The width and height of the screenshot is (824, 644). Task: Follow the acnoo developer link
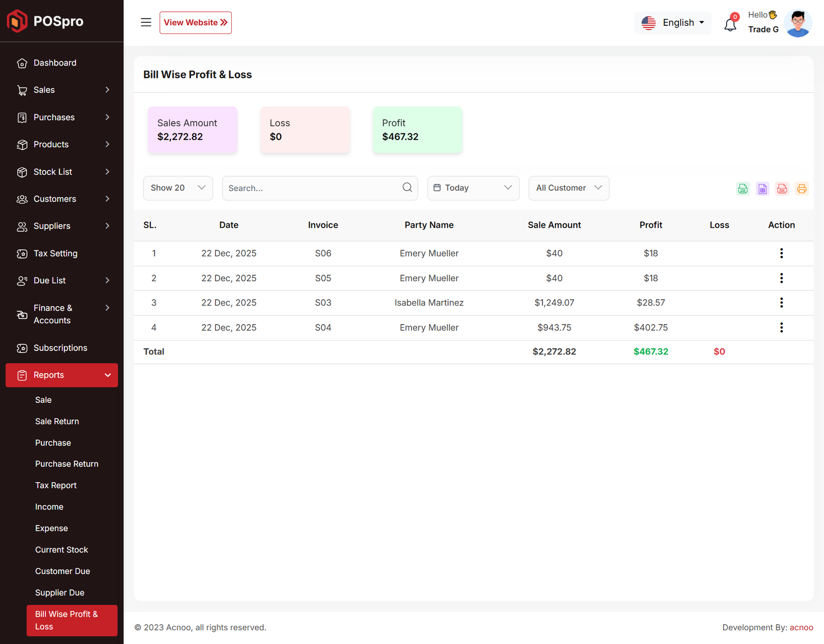(x=801, y=628)
